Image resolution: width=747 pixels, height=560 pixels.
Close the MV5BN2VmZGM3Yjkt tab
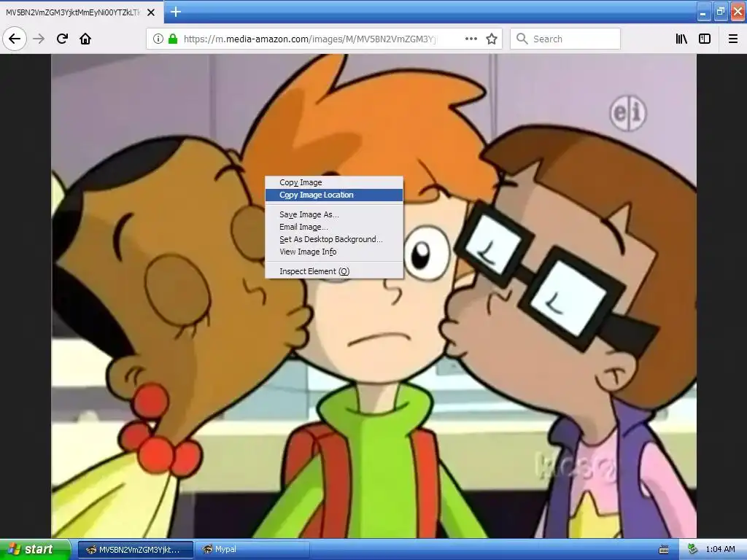151,12
